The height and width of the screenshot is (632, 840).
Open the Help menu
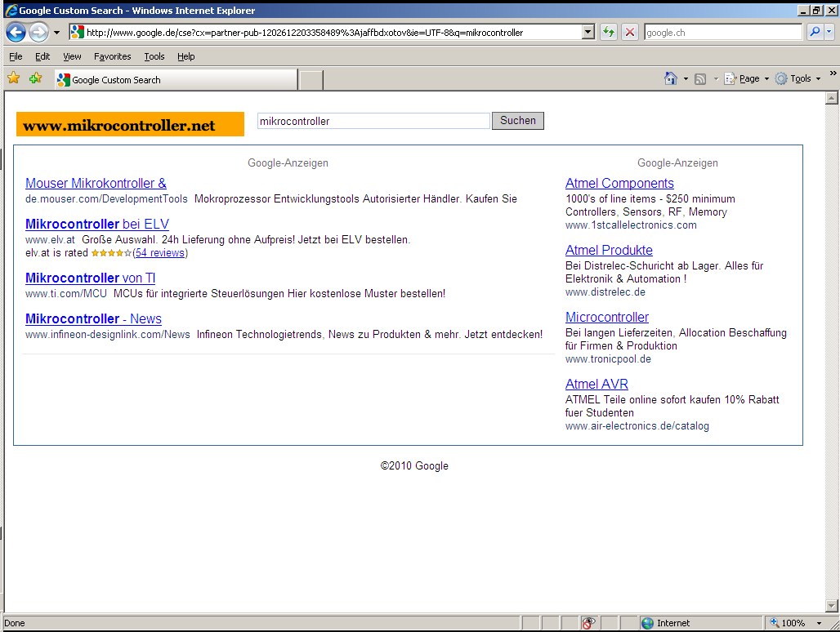pyautogui.click(x=185, y=56)
